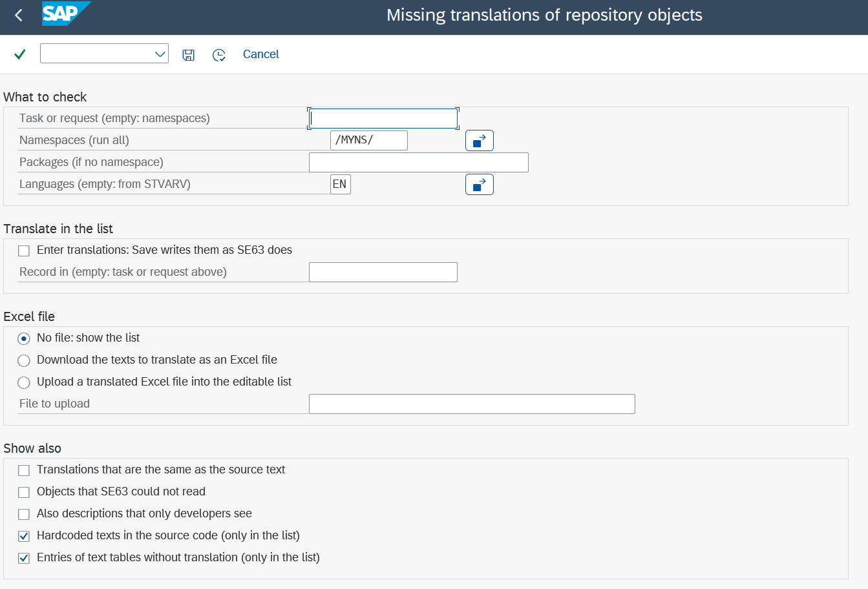Click the green checkmark Enter icon

point(20,54)
